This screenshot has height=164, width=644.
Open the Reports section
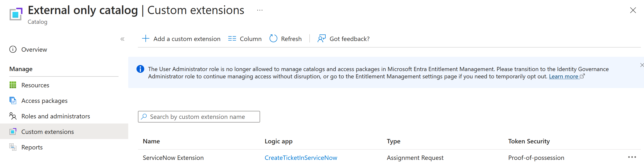click(32, 147)
